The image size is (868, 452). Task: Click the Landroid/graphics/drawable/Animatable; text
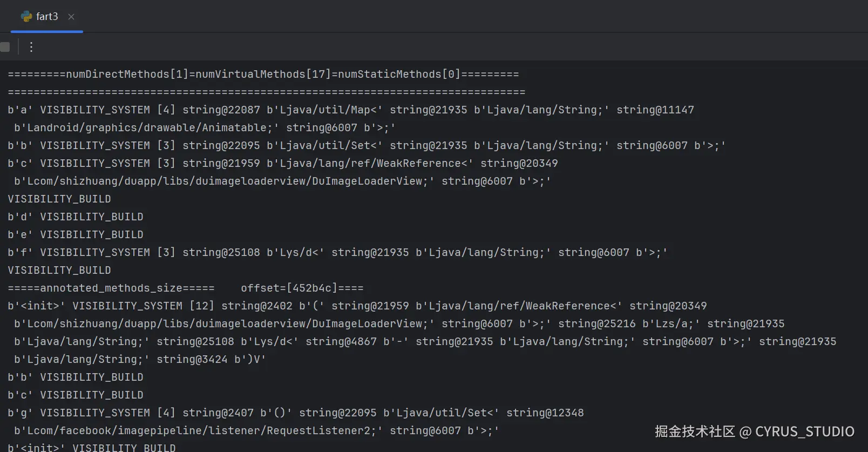(x=147, y=128)
